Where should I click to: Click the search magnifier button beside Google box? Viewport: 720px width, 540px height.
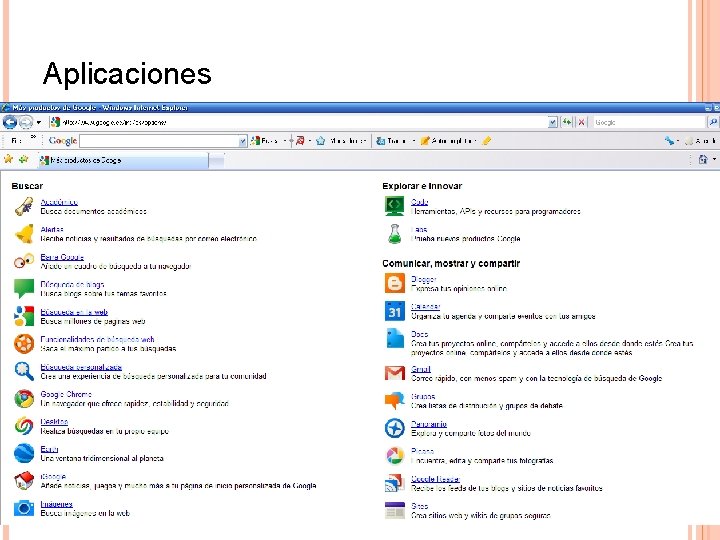coord(713,122)
